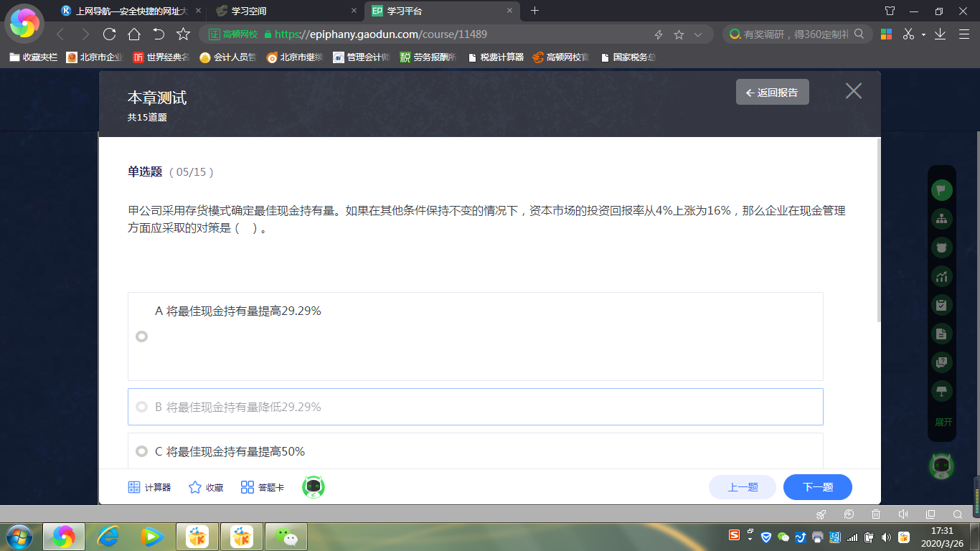The width and height of the screenshot is (980, 551).
Task: Click the green robot assistant icon
Action: 314,487
